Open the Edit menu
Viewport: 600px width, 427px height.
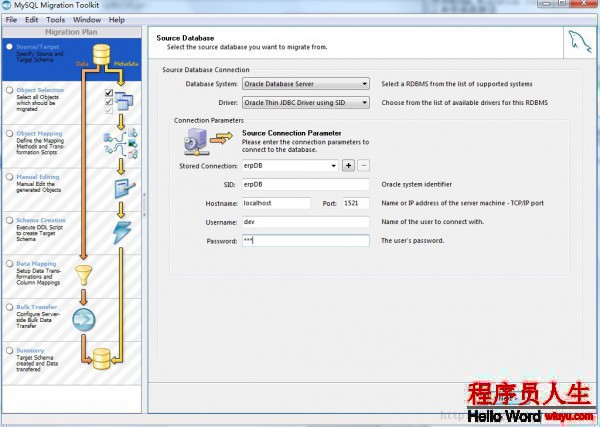coord(31,20)
